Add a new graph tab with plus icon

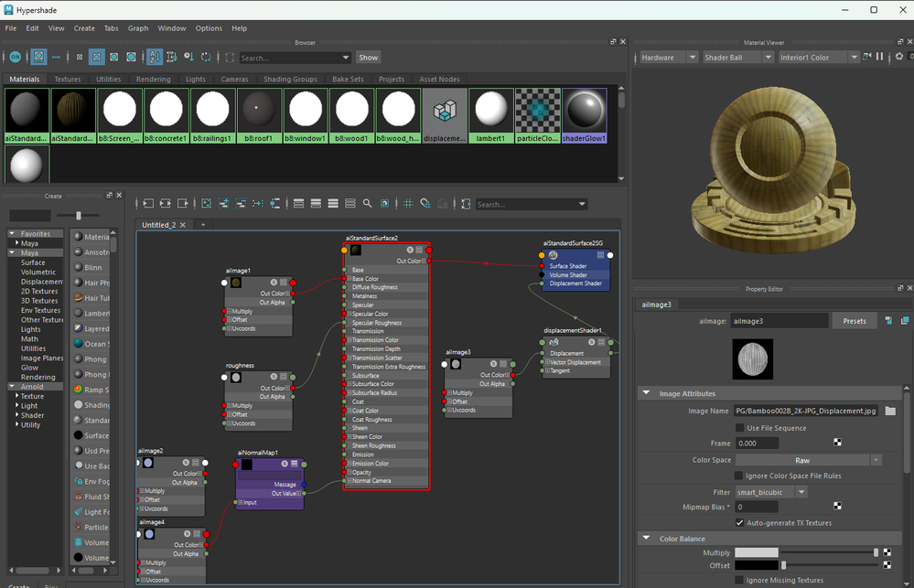coord(203,224)
